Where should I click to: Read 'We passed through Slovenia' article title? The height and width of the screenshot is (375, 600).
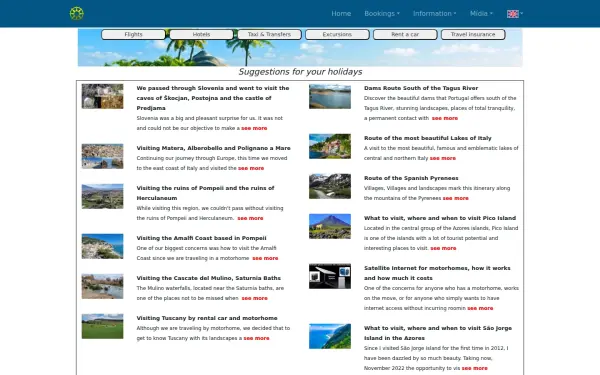213,98
